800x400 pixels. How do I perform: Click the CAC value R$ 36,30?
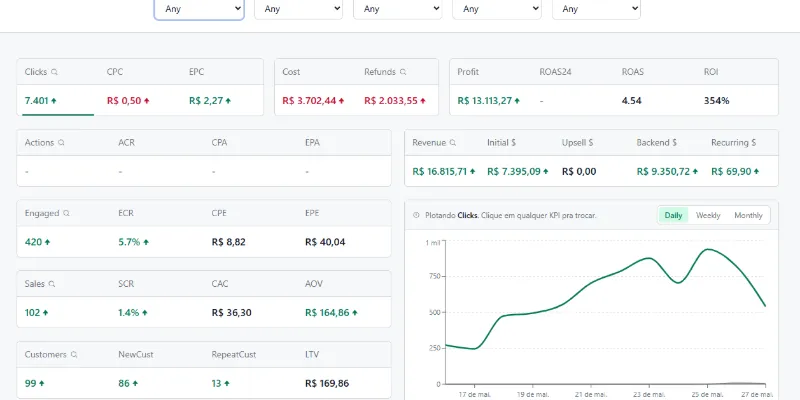click(x=232, y=313)
